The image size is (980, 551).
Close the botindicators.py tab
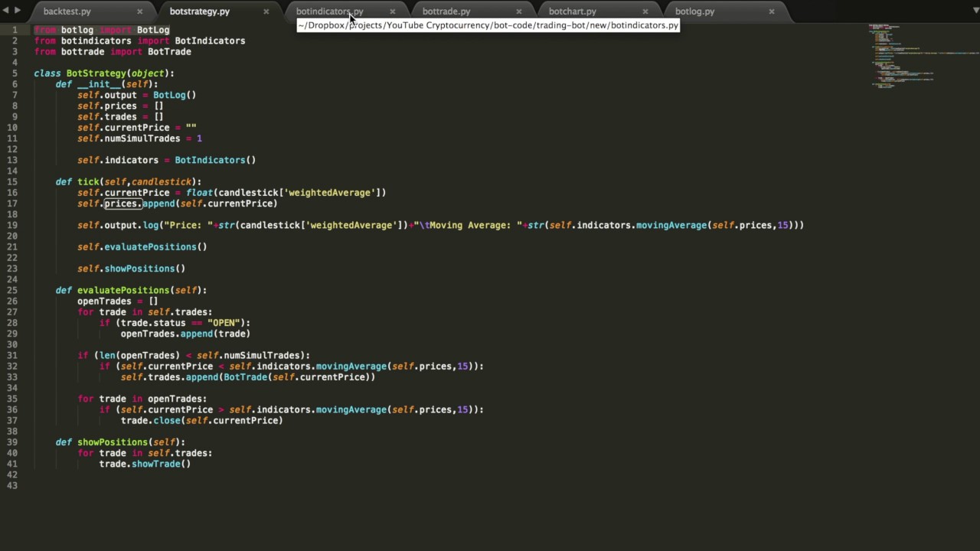pyautogui.click(x=392, y=11)
